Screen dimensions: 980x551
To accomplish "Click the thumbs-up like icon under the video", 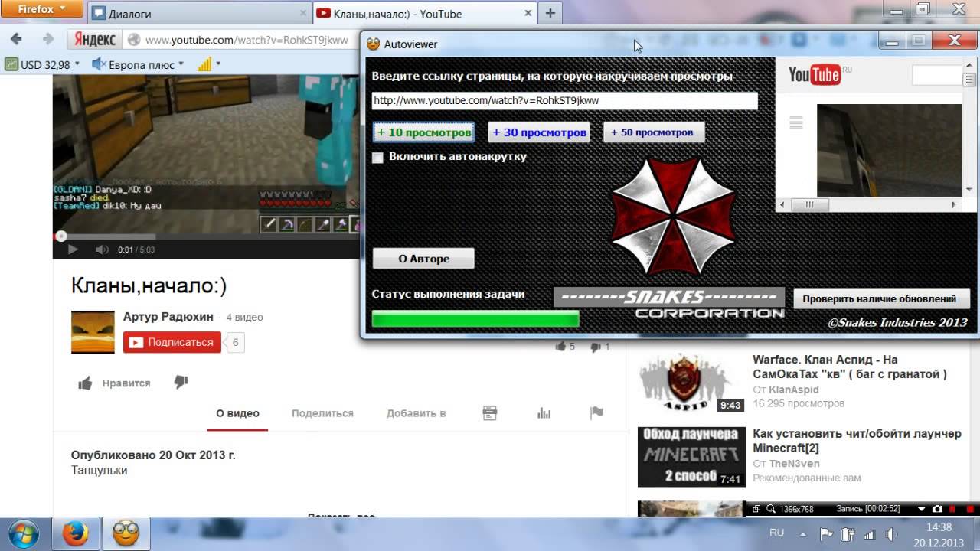I will 85,383.
